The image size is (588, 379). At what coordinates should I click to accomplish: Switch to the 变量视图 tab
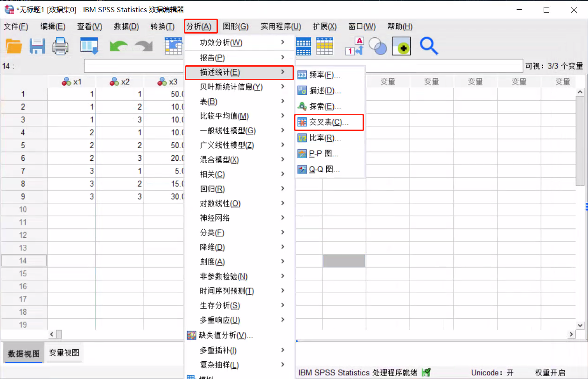[64, 353]
